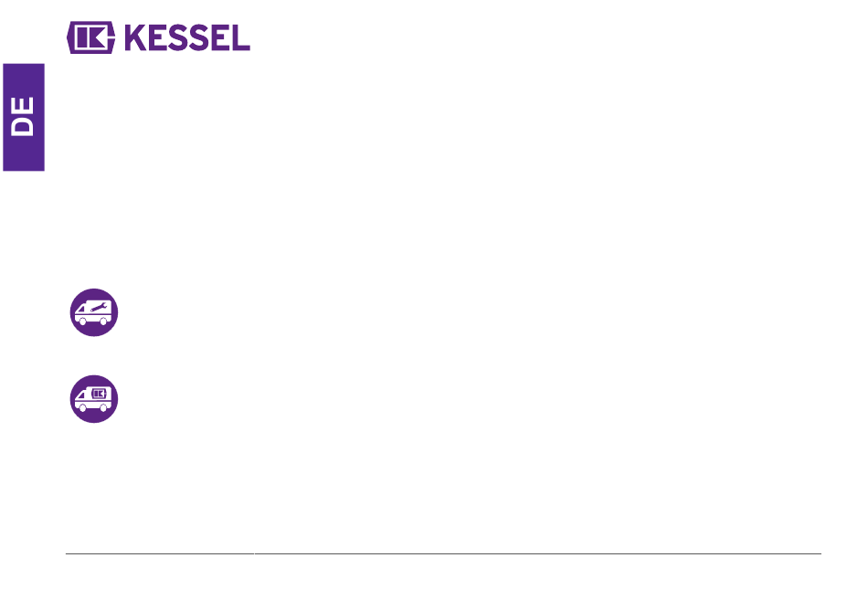Click the letter K in KESSEL wordmark
868x600 pixels.
point(136,37)
